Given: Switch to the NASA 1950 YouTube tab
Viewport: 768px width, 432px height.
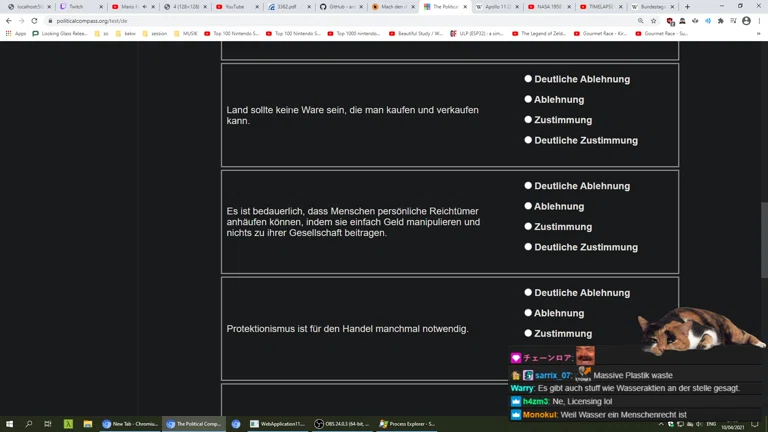Looking at the screenshot, I should (549, 7).
